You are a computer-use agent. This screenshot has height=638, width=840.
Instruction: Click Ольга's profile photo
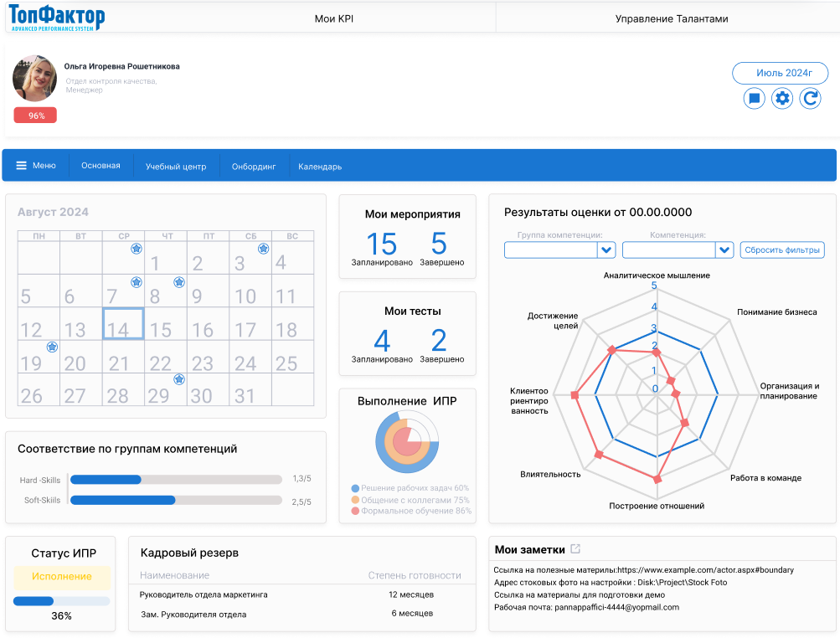pyautogui.click(x=35, y=78)
